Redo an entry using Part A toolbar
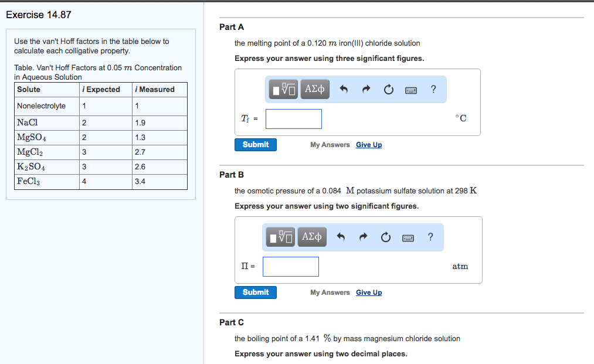 [365, 89]
